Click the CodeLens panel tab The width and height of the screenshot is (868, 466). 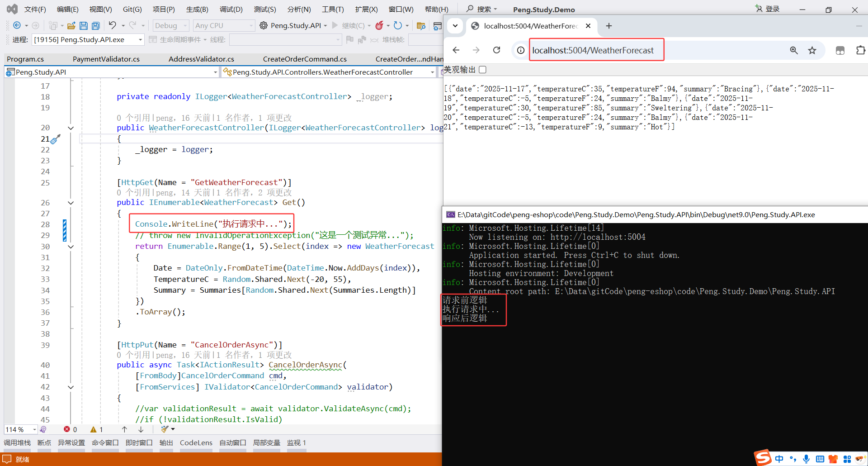pyautogui.click(x=196, y=442)
